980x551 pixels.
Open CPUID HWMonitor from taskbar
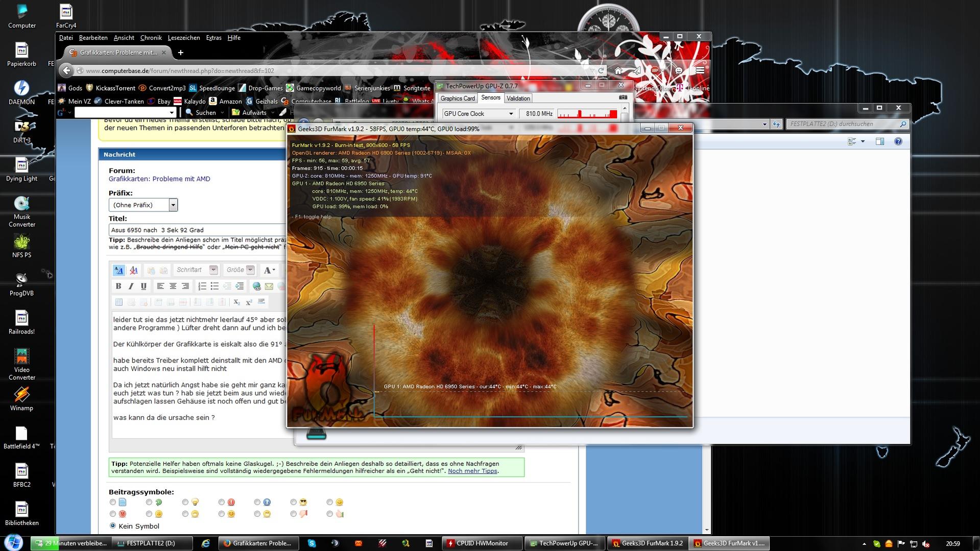(482, 543)
